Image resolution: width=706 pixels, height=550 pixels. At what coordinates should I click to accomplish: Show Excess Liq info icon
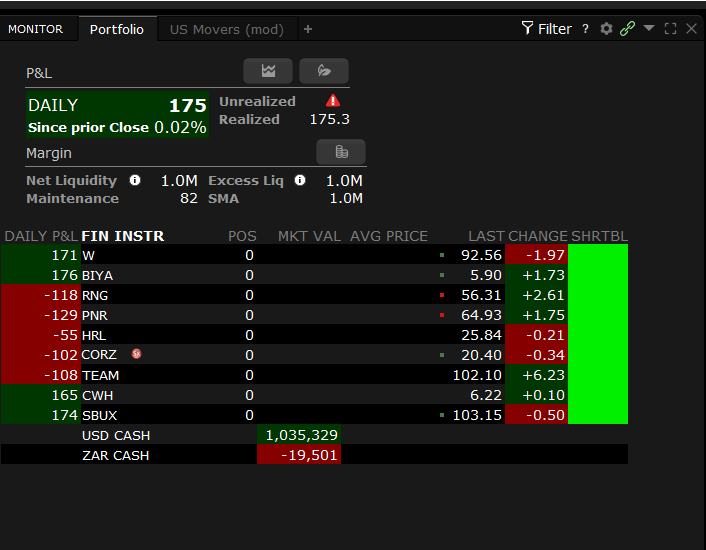coord(300,180)
